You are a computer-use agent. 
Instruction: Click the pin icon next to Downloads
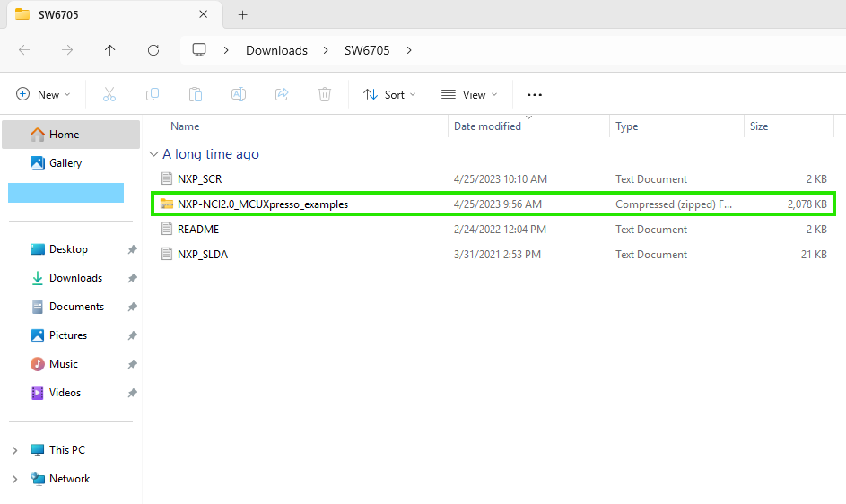point(132,278)
